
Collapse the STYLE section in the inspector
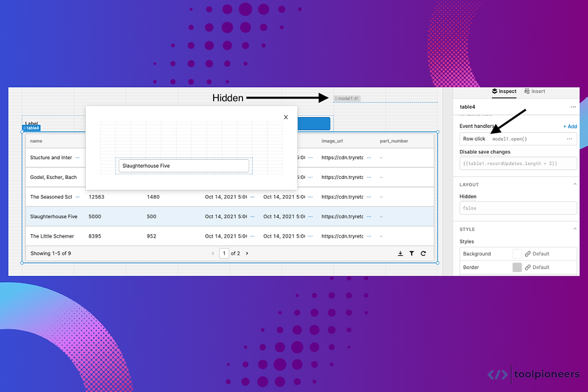tap(574, 229)
